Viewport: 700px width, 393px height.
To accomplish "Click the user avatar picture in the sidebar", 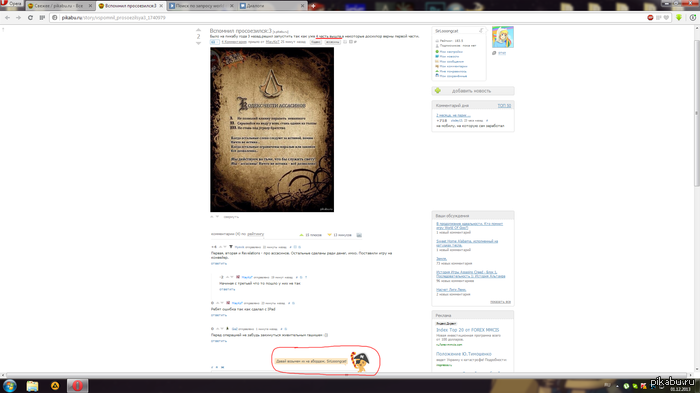I will coord(503,37).
